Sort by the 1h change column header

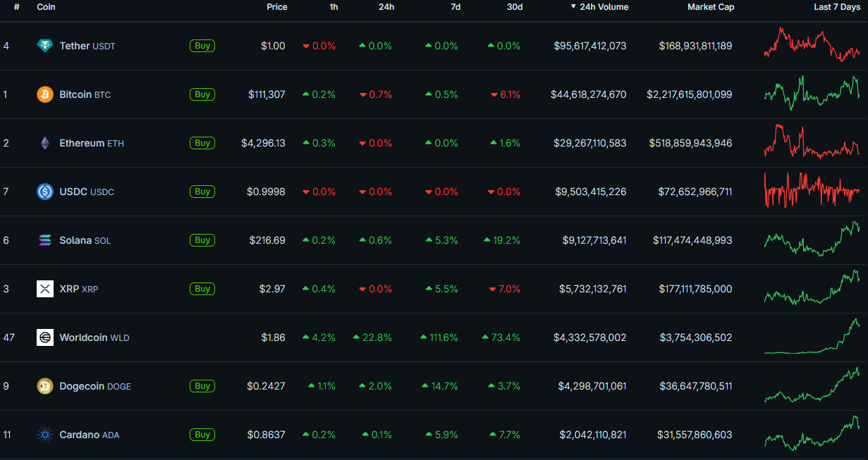(x=334, y=7)
